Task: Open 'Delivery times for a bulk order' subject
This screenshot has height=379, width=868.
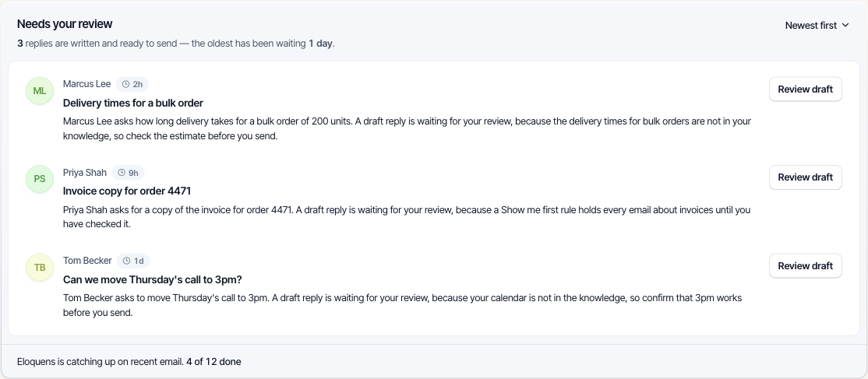Action: (133, 103)
